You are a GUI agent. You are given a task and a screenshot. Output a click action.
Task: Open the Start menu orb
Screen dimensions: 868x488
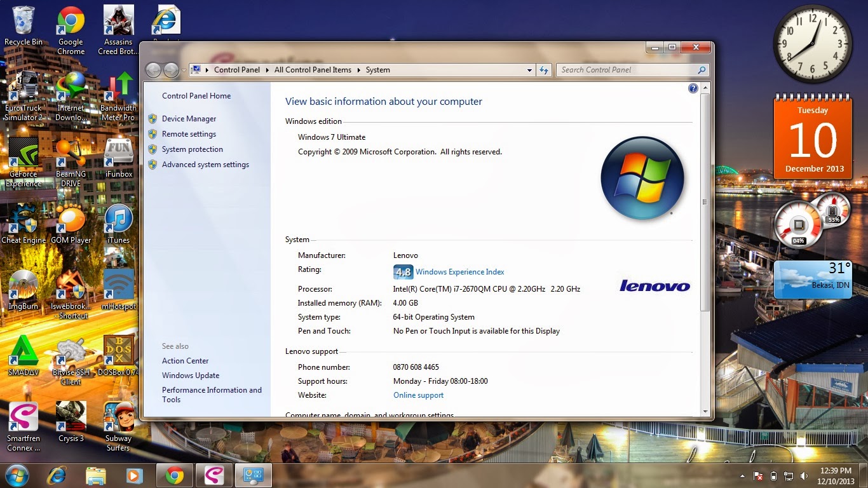(x=17, y=475)
